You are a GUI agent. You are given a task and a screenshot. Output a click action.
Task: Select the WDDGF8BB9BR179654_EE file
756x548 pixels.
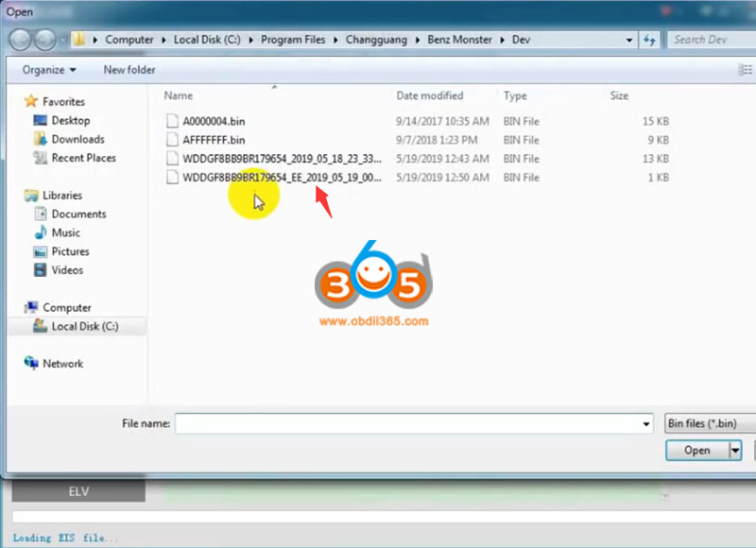281,178
